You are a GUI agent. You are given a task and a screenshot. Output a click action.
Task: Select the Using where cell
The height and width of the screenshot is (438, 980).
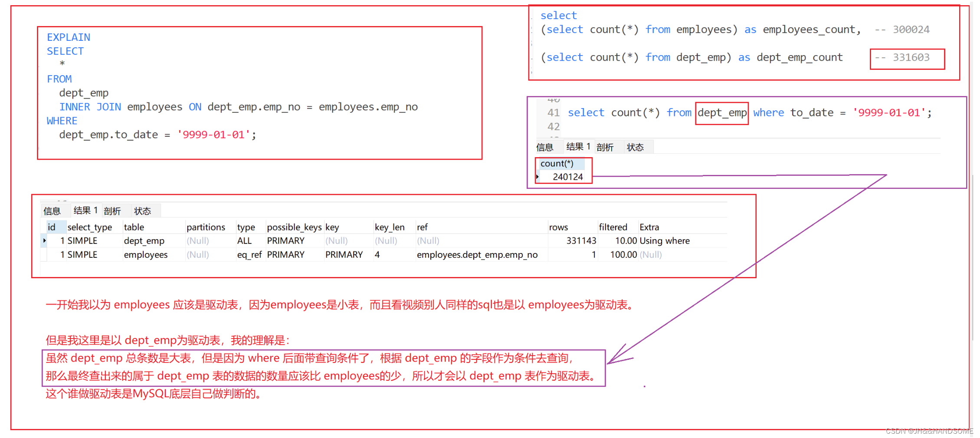[665, 241]
